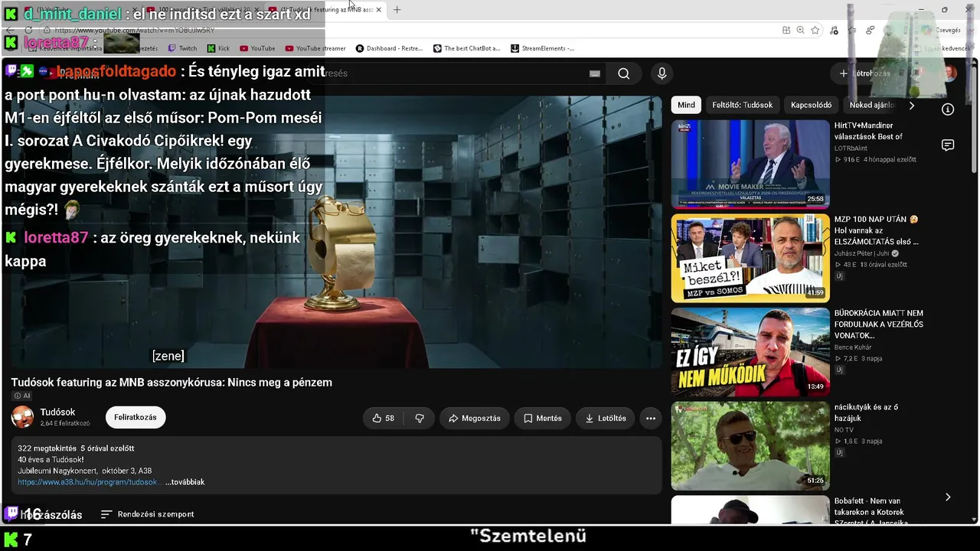Save the video with Mentés

(543, 418)
